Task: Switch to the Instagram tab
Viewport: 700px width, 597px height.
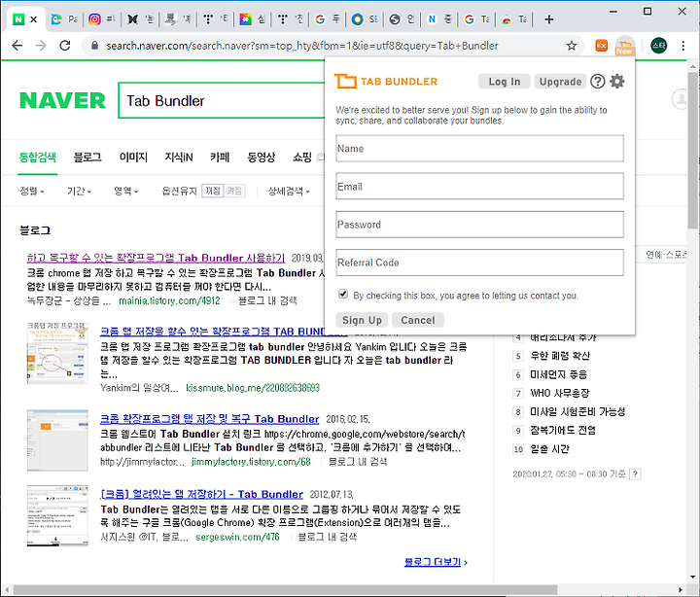Action: (x=102, y=19)
